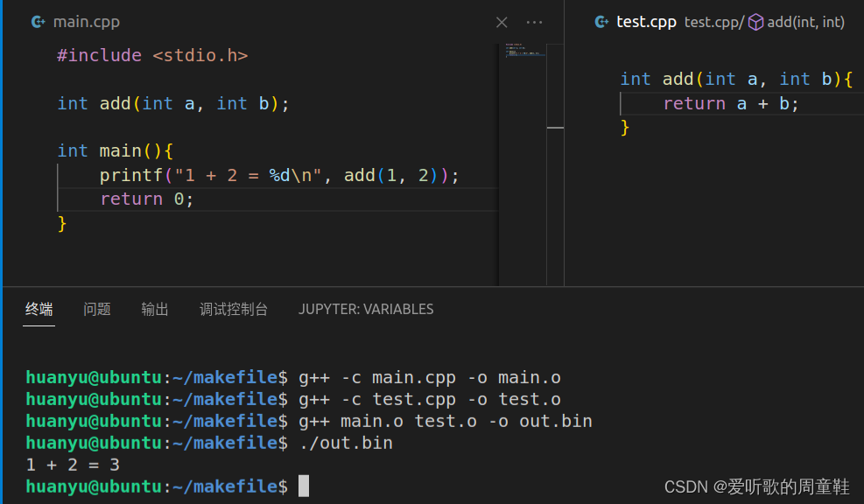Click the closing brace of main function
864x504 pixels.
[x=61, y=224]
